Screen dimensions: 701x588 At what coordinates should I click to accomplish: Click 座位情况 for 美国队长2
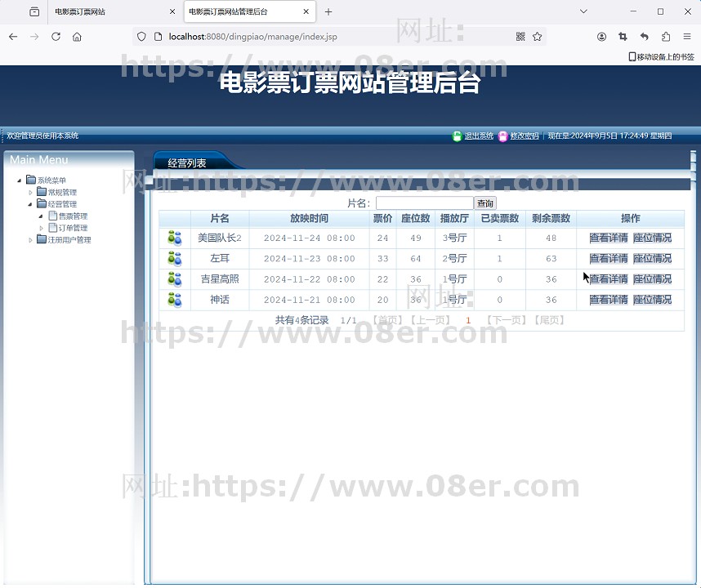(652, 238)
